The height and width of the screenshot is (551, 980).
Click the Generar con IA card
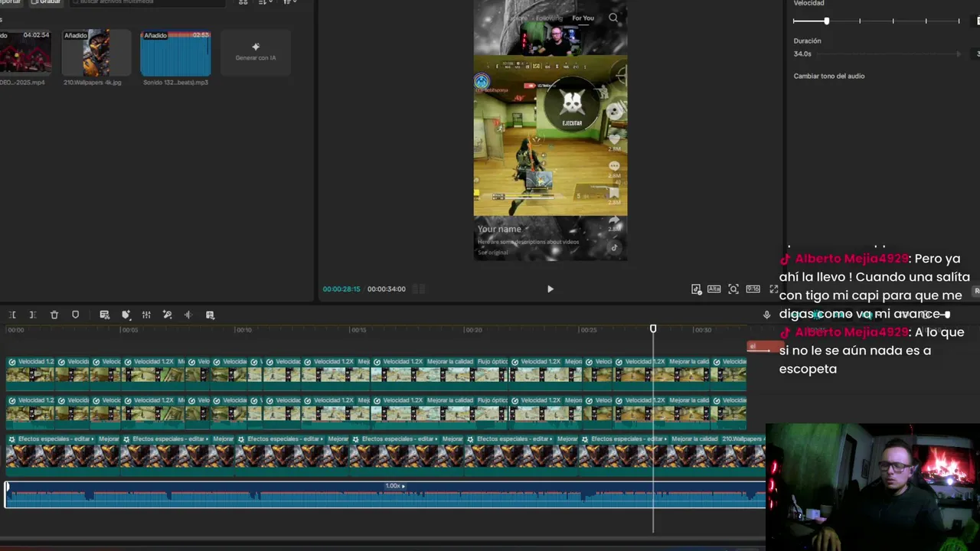(256, 53)
